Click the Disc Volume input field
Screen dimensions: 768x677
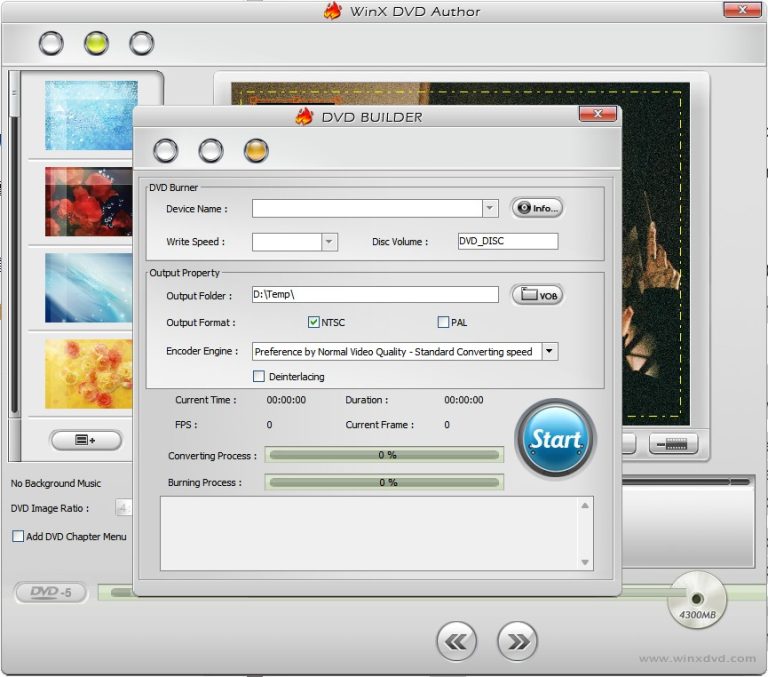point(508,241)
